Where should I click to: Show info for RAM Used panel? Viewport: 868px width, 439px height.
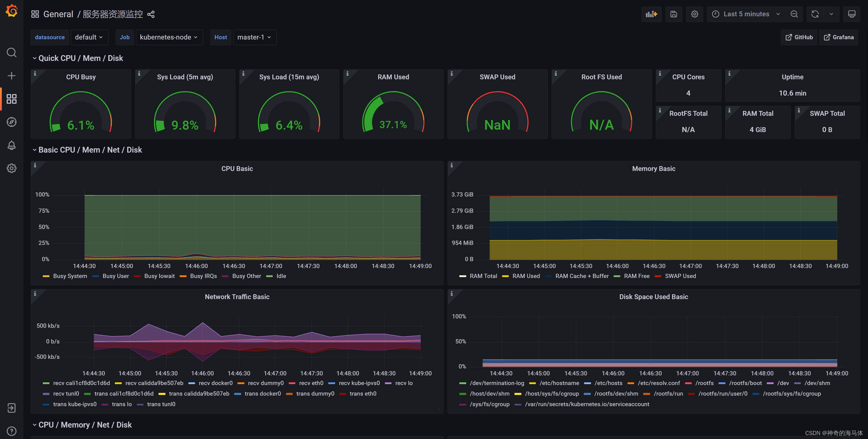click(x=348, y=74)
